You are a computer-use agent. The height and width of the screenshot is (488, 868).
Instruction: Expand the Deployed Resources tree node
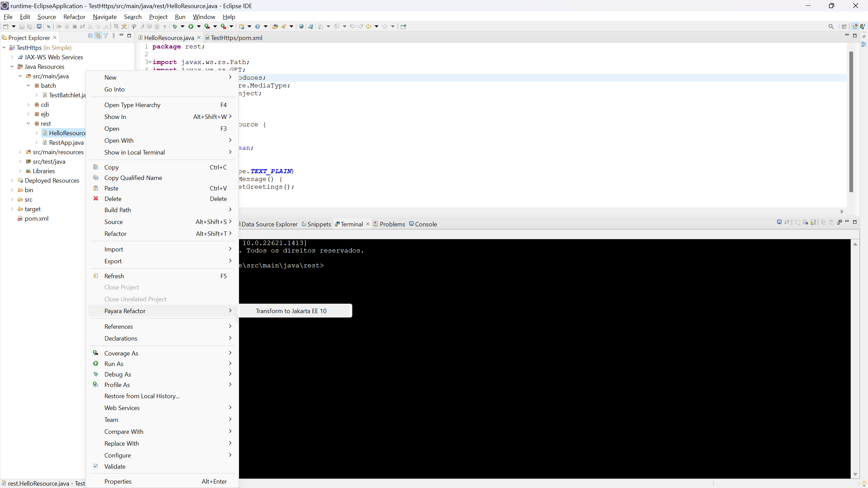point(12,180)
